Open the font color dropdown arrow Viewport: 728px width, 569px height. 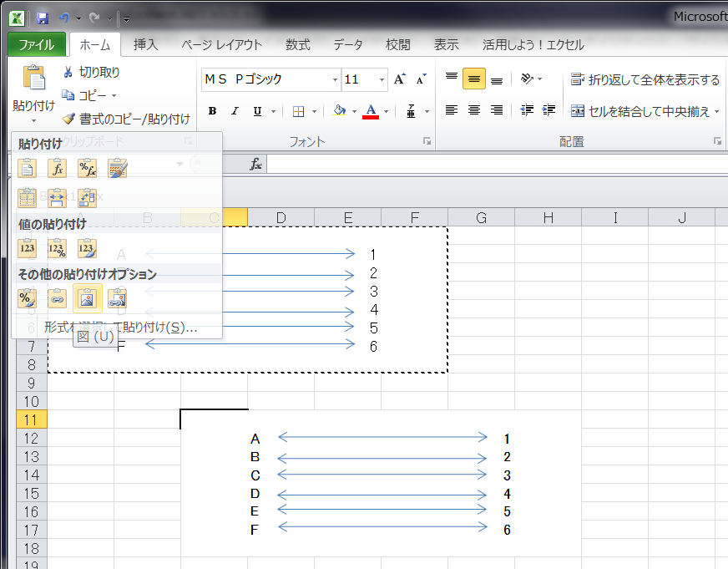[x=386, y=111]
